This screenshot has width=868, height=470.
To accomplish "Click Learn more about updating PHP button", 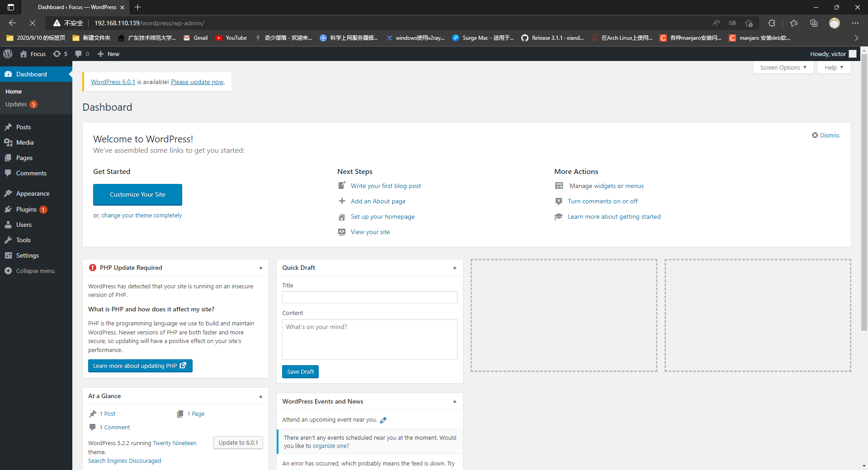I will pos(140,366).
